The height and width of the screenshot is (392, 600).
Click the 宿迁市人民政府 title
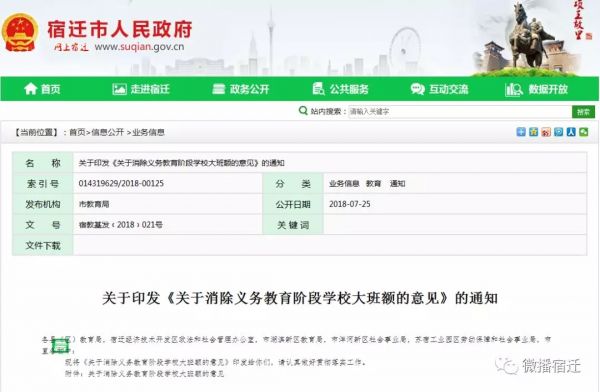[120, 29]
